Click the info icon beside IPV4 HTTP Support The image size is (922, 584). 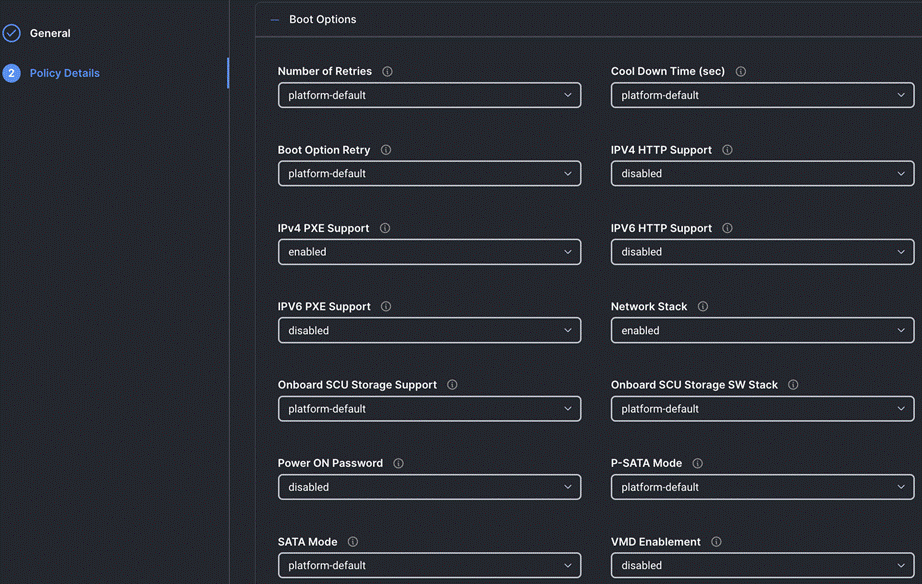(727, 149)
